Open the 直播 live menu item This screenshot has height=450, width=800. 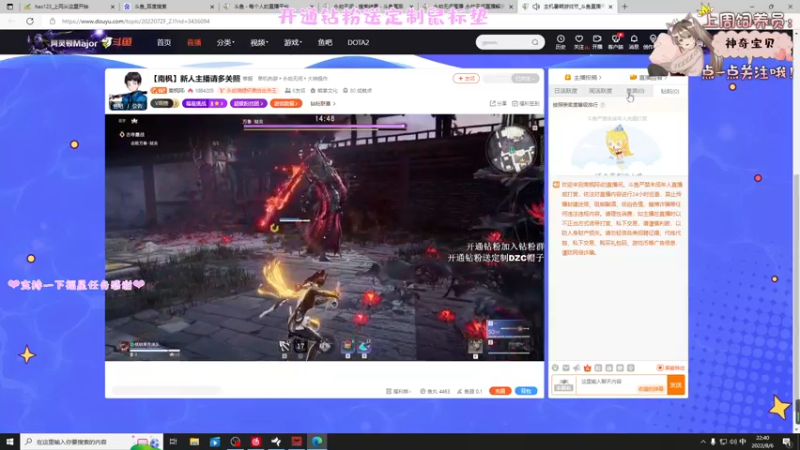[194, 42]
